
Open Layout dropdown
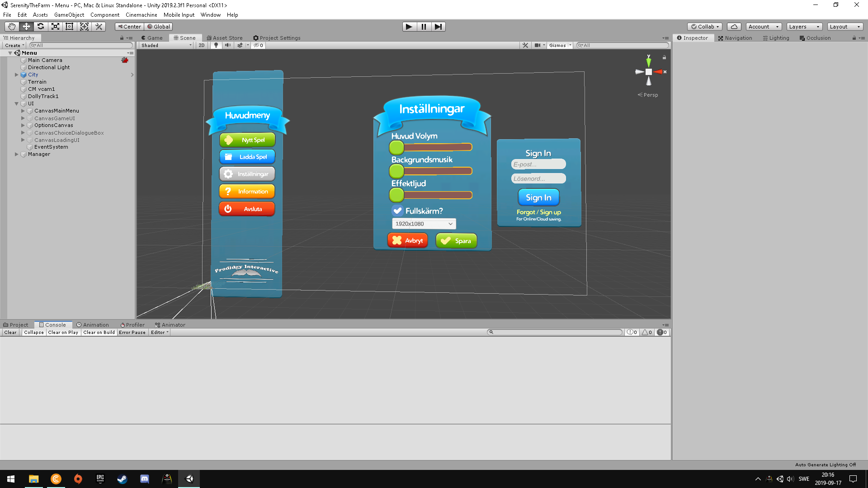click(x=845, y=27)
